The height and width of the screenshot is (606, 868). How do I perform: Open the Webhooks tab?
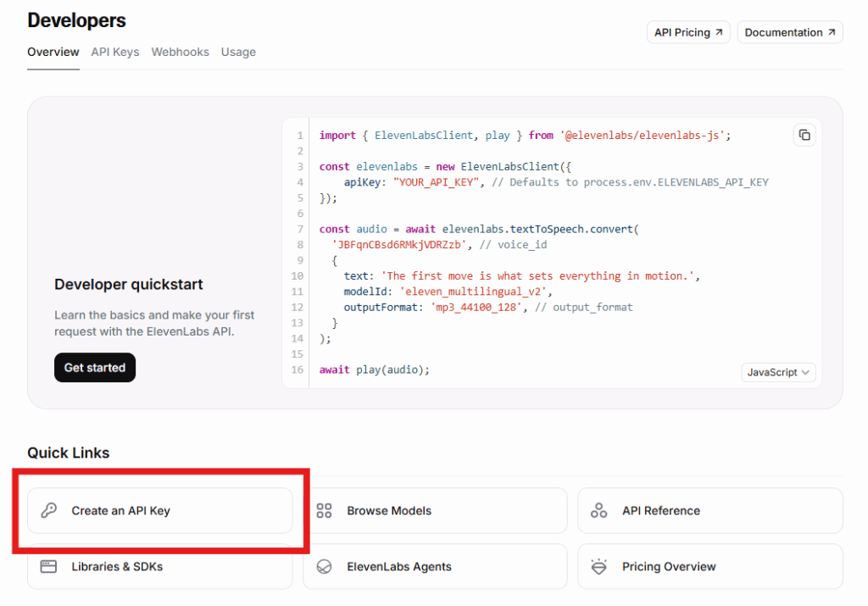tap(181, 52)
